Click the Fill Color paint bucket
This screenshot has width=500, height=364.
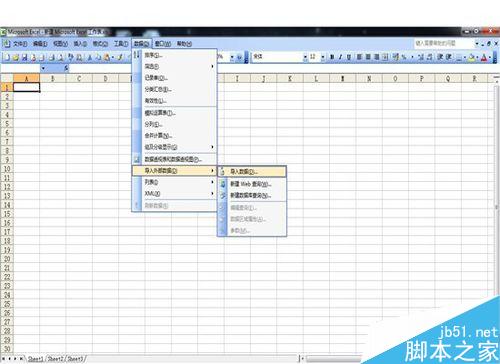click(x=471, y=57)
